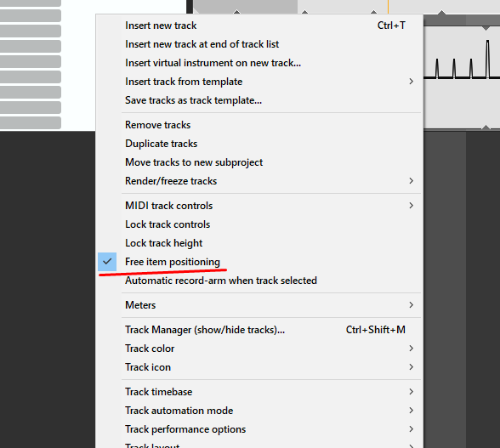The width and height of the screenshot is (500, 448).
Task: Open Track performance options submenu
Action: tap(259, 429)
